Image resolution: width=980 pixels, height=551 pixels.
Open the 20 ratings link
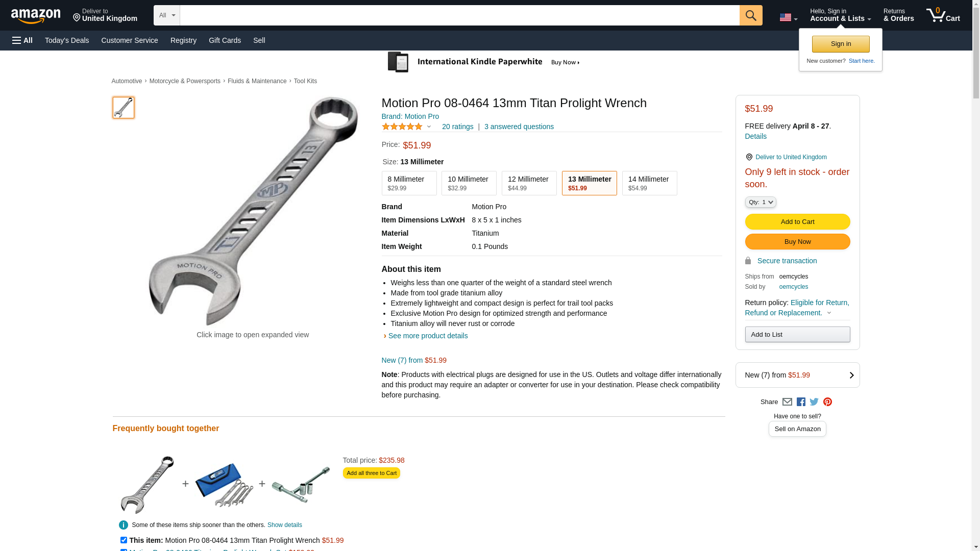point(457,127)
